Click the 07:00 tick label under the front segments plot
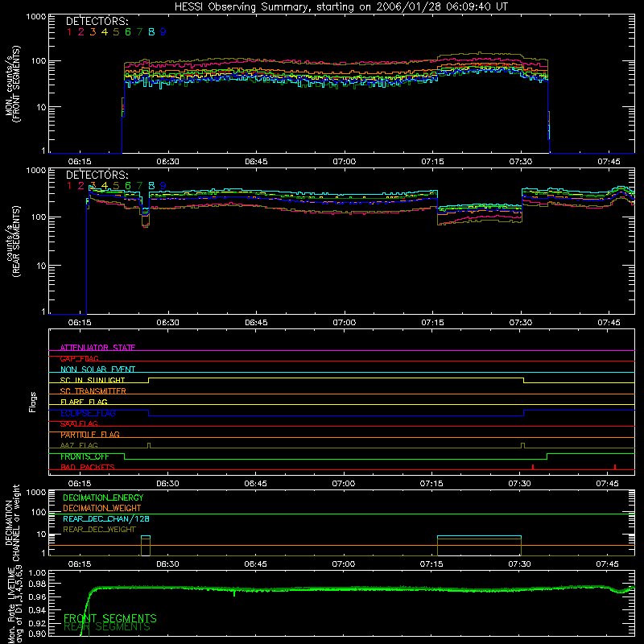 (x=345, y=162)
